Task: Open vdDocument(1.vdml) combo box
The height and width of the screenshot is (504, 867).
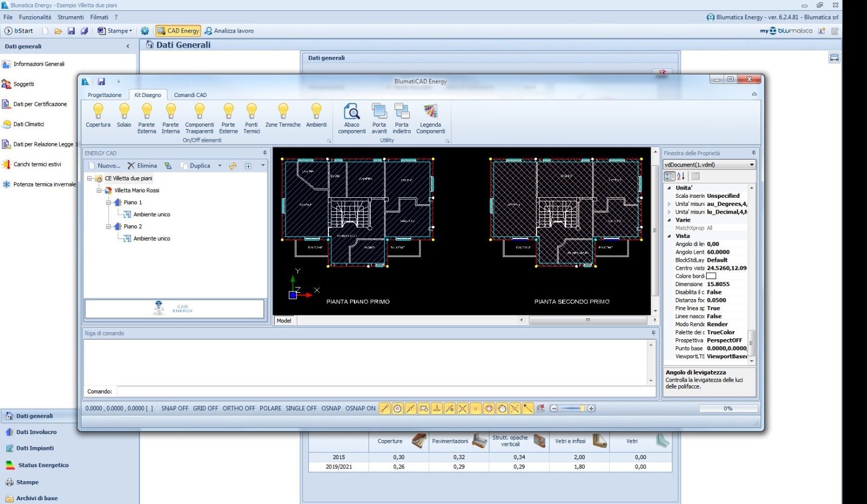Action: [709, 165]
